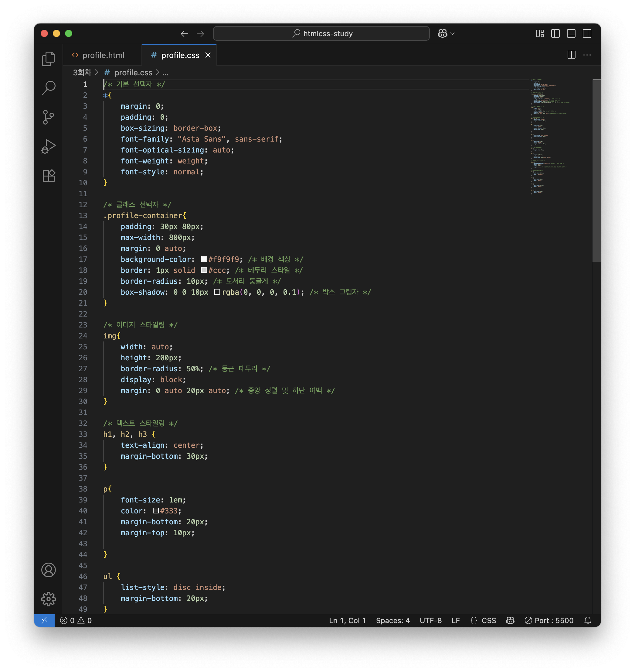Toggle the secondary side bar
The image size is (635, 672).
pyautogui.click(x=587, y=33)
